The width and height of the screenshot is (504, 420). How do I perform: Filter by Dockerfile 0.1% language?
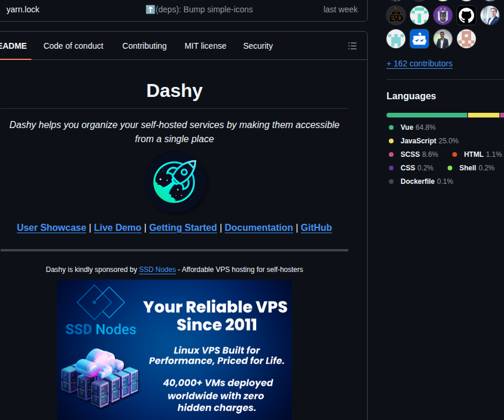pyautogui.click(x=421, y=182)
